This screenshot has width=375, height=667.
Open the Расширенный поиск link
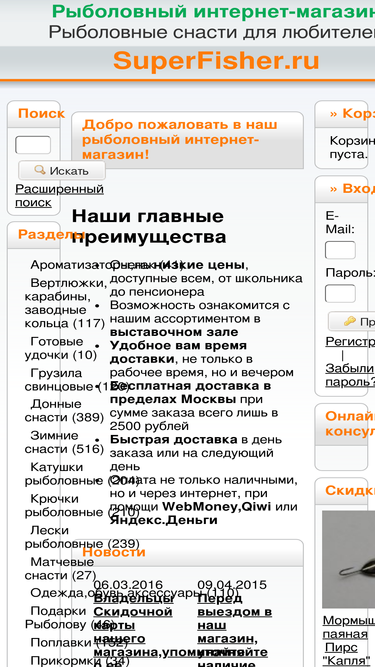(x=60, y=195)
